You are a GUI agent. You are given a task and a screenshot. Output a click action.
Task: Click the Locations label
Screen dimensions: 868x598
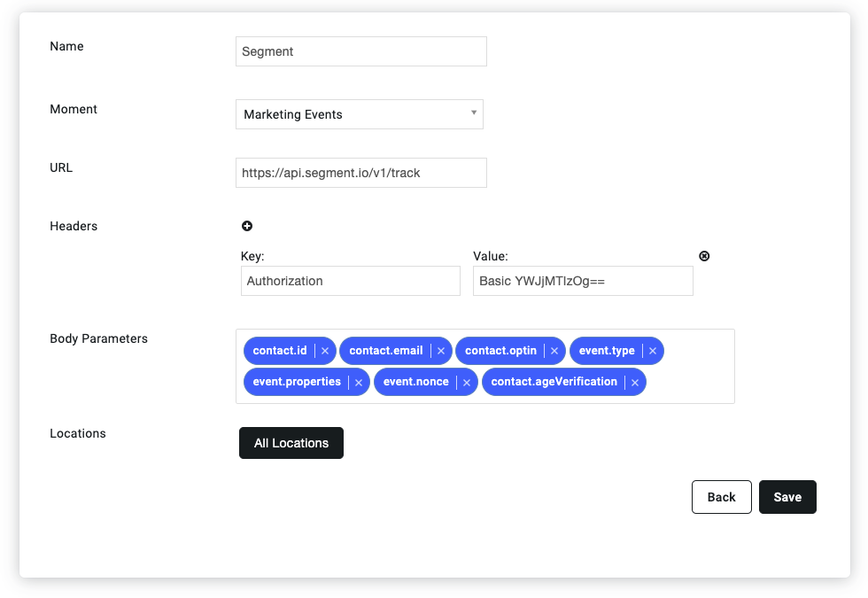pyautogui.click(x=78, y=433)
